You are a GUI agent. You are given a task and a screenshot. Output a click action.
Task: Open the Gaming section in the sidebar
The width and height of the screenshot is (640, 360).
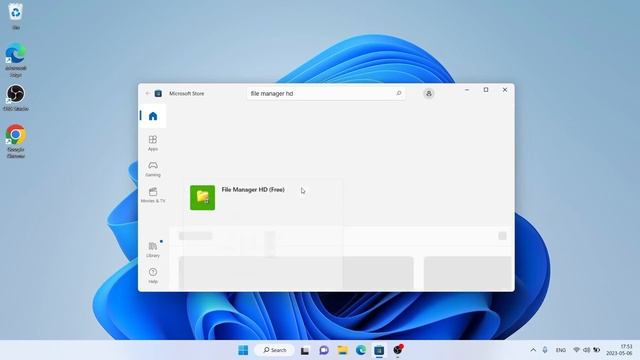pos(153,169)
